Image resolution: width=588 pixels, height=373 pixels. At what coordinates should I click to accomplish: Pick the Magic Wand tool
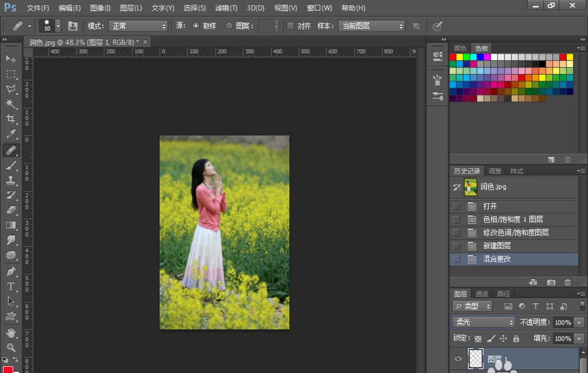click(x=11, y=104)
